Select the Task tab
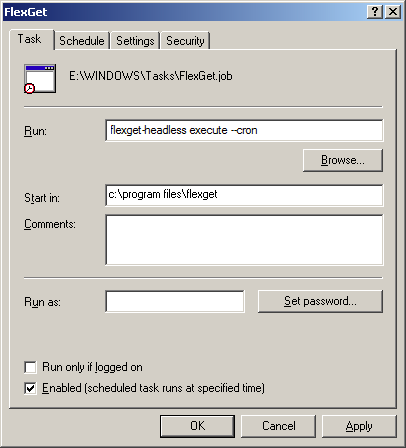The height and width of the screenshot is (448, 406). pos(30,39)
